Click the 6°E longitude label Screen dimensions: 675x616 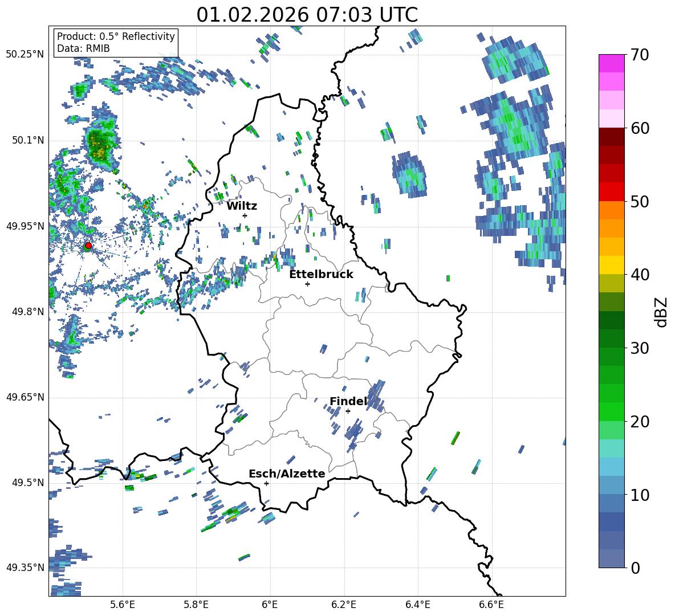coord(270,605)
